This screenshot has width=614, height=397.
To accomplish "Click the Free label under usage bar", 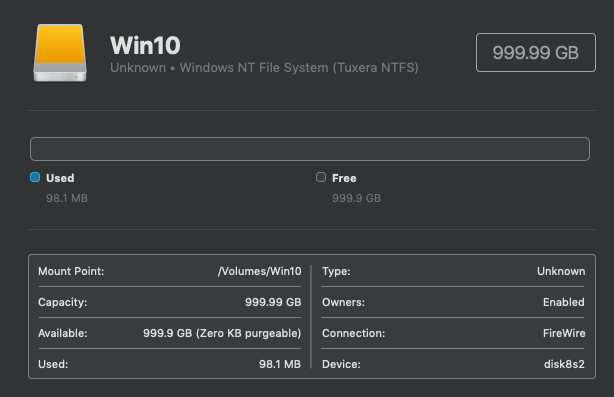I will point(344,178).
